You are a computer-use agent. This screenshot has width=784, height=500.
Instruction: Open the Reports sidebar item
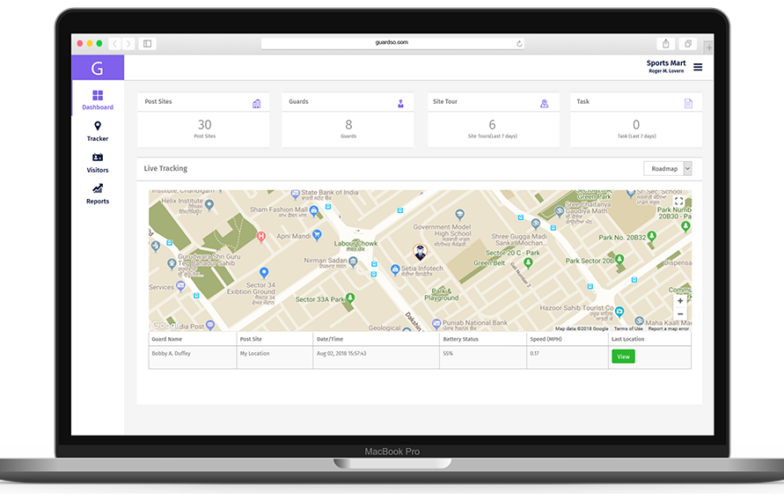point(98,194)
